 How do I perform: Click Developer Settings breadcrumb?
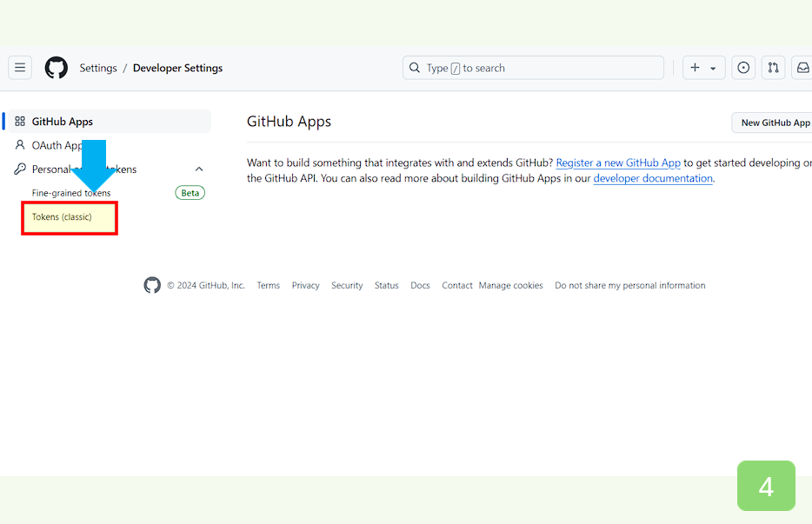click(177, 68)
